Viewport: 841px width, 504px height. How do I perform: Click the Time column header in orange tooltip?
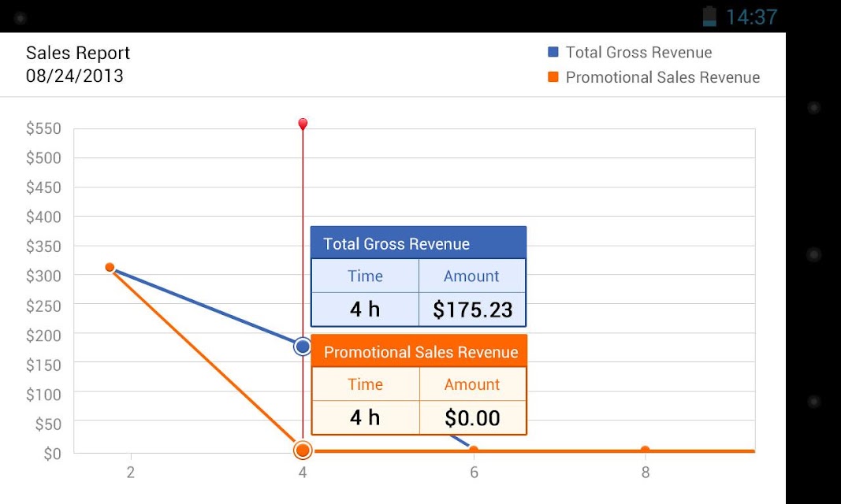click(365, 384)
